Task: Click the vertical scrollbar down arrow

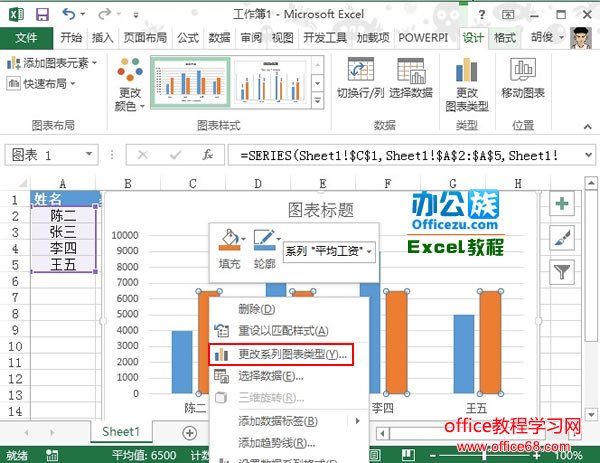Action: (591, 414)
